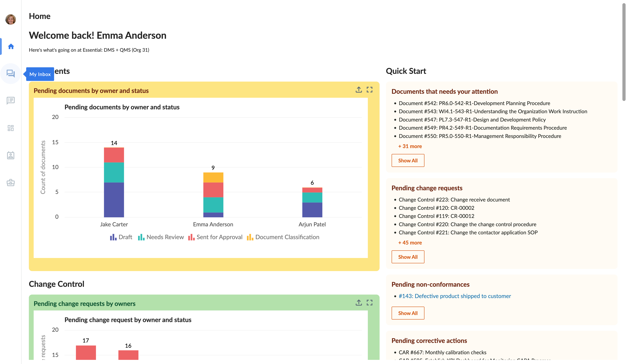This screenshot has width=628, height=364.
Task: Click Emma Anderson's profile avatar
Action: tap(11, 19)
